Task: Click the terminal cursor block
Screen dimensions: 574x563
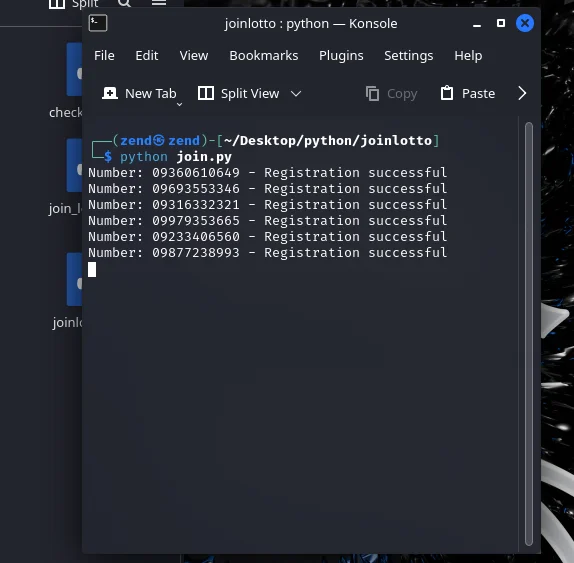Action: click(x=92, y=270)
